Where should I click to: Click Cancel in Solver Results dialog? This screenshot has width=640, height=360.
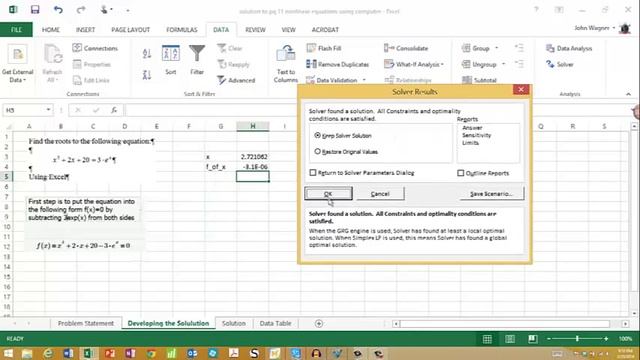point(380,193)
